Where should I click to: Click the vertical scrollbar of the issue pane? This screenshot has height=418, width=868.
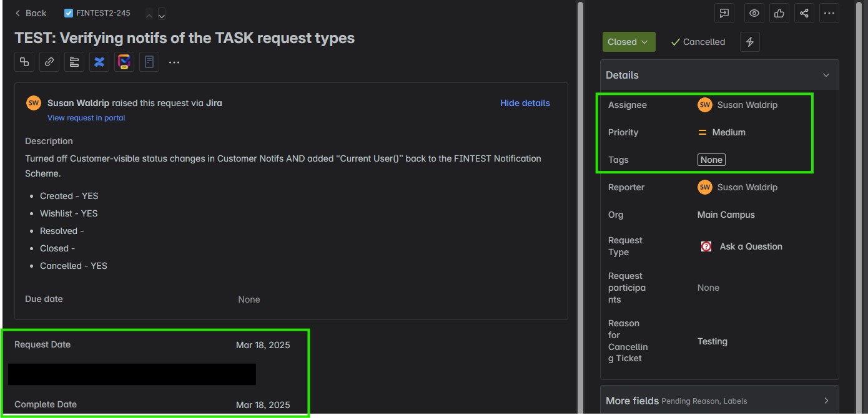pos(580,209)
